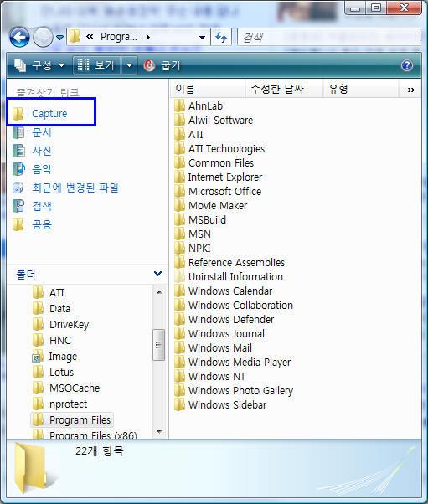Screen dimensions: 428x504
Task: Select the Windows NT folder
Action: click(210, 377)
